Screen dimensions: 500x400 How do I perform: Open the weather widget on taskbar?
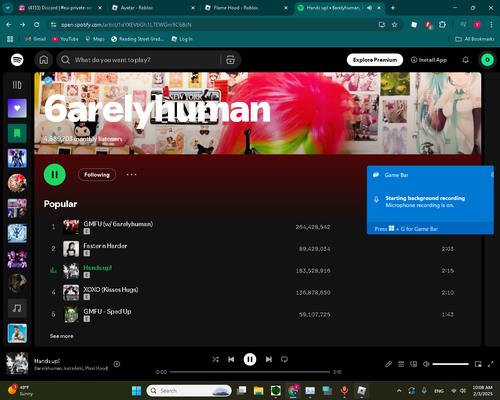[x=21, y=391]
